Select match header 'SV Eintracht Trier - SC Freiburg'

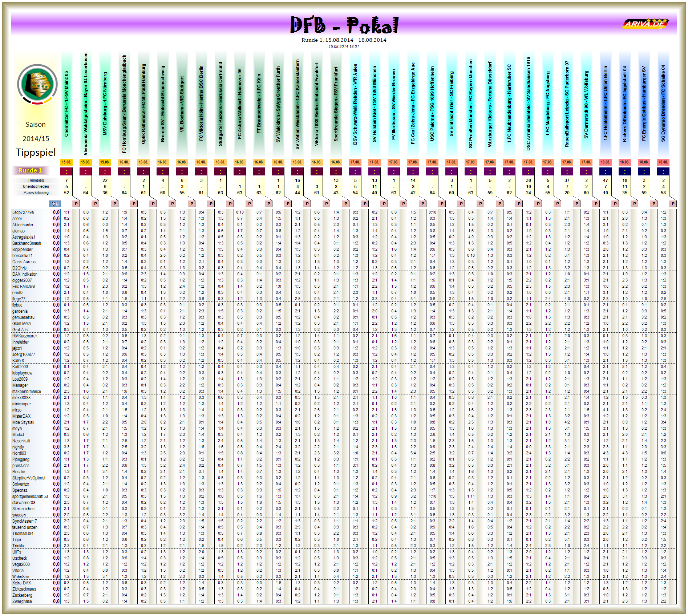click(452, 104)
